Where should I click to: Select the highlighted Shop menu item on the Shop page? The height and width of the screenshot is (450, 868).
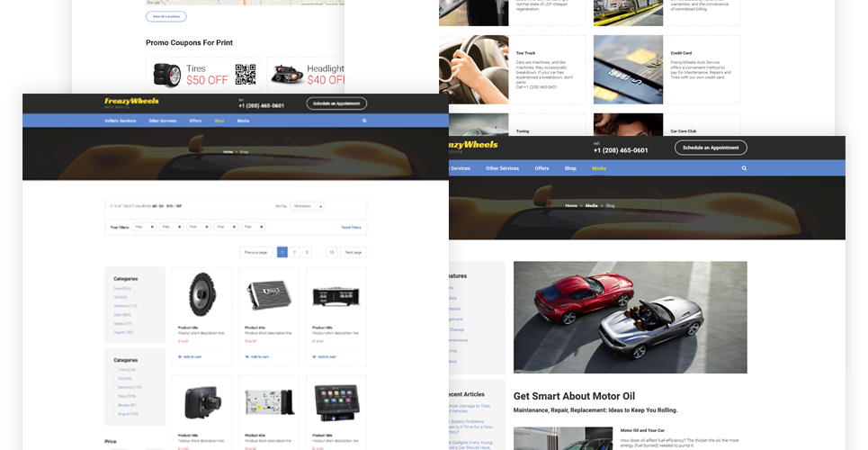219,121
